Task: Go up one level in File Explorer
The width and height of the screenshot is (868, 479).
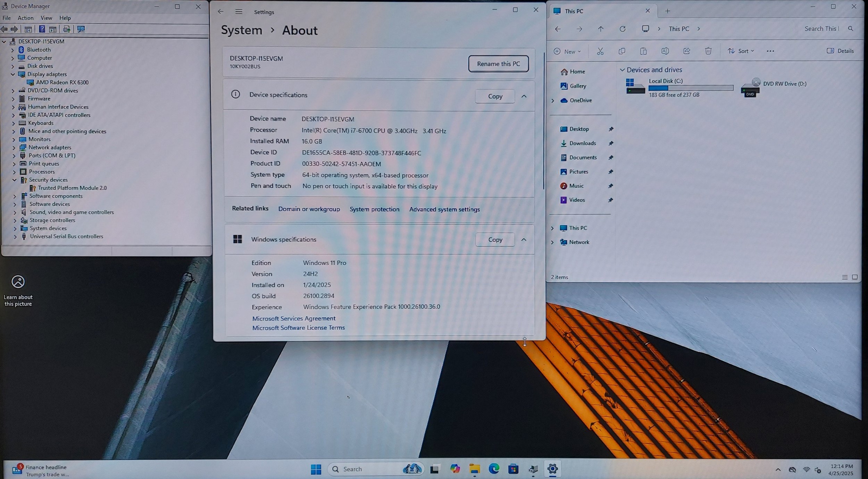Action: [x=601, y=29]
